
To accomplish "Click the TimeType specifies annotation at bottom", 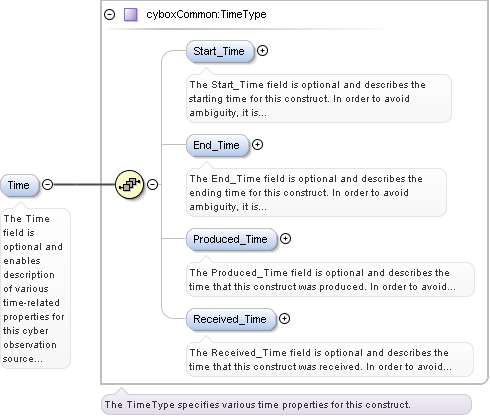I will (286, 405).
